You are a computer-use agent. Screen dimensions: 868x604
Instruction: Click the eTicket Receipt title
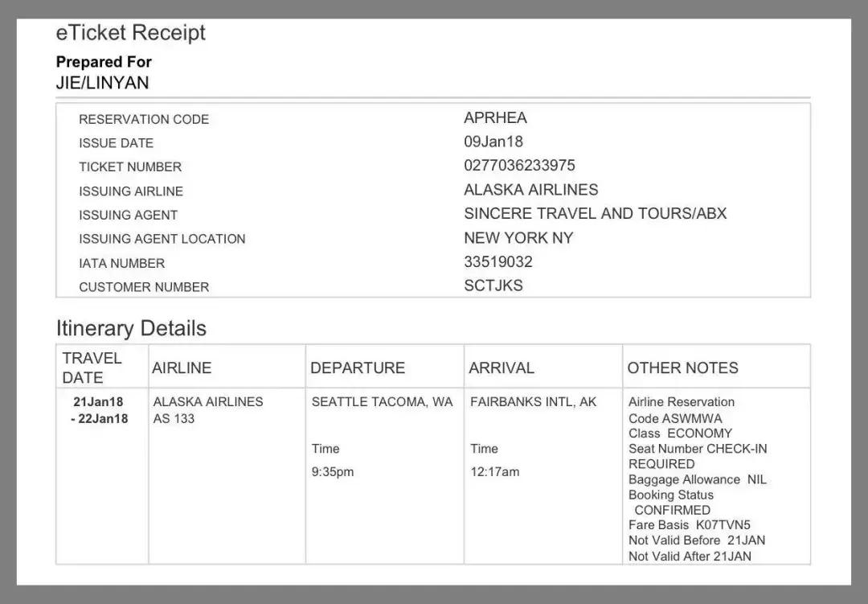coord(130,33)
